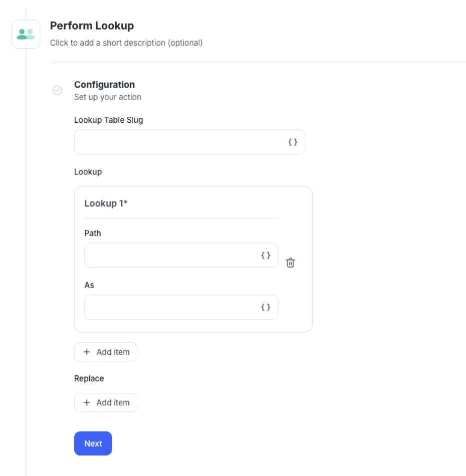Click the Perform Lookup people icon

pos(26,34)
